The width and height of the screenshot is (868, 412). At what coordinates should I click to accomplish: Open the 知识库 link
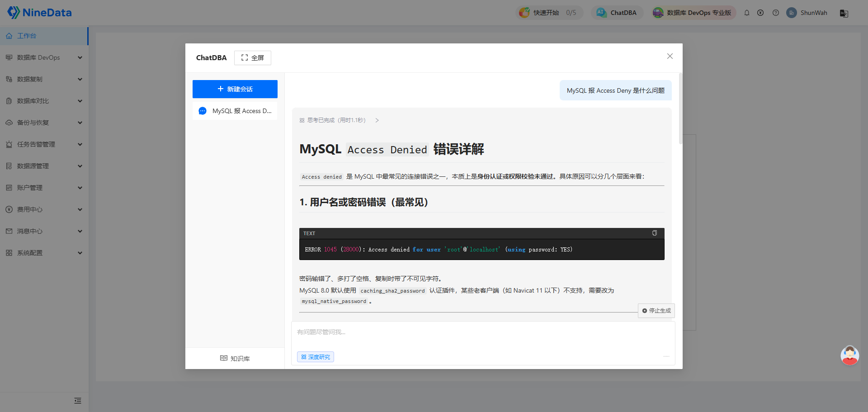[x=235, y=358]
